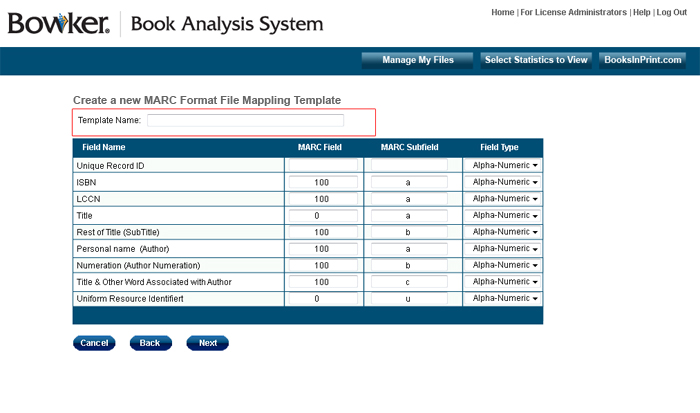The image size is (700, 413).
Task: Click the 'Personal name (Author)' label
Action: (123, 249)
